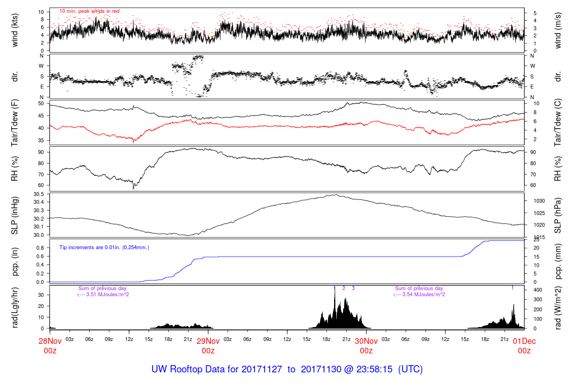Click the '3.54 MJoules/m^2' radiation sum label
Viewport: 574px width, 392px height.
424,295
